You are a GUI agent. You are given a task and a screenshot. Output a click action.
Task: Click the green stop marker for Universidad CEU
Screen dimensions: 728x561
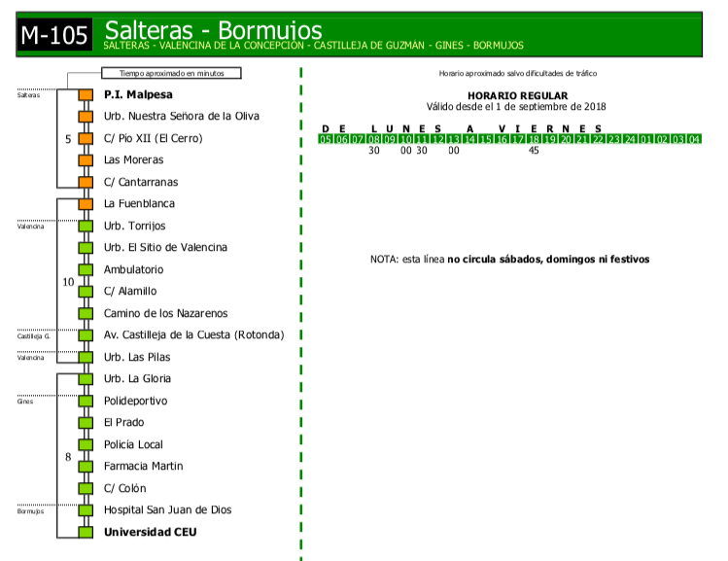85,533
